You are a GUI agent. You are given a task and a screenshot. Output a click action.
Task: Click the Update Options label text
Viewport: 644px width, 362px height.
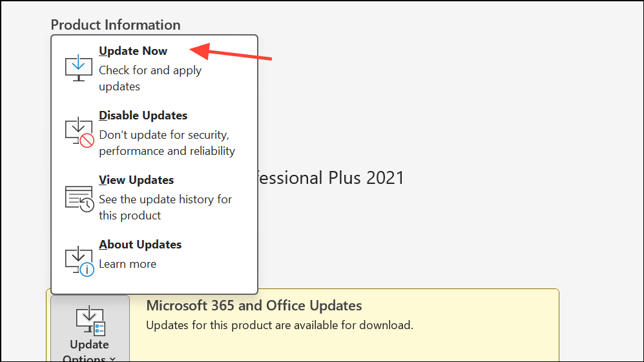point(89,352)
